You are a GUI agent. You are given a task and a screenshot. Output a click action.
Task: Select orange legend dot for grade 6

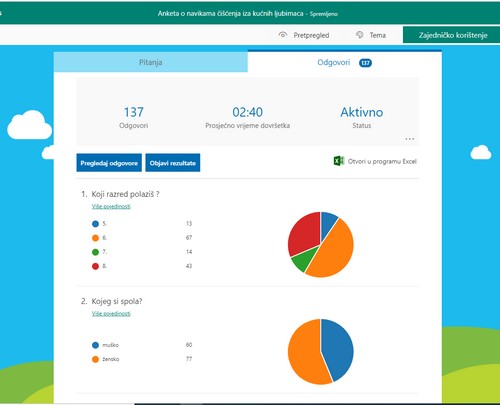click(x=95, y=238)
